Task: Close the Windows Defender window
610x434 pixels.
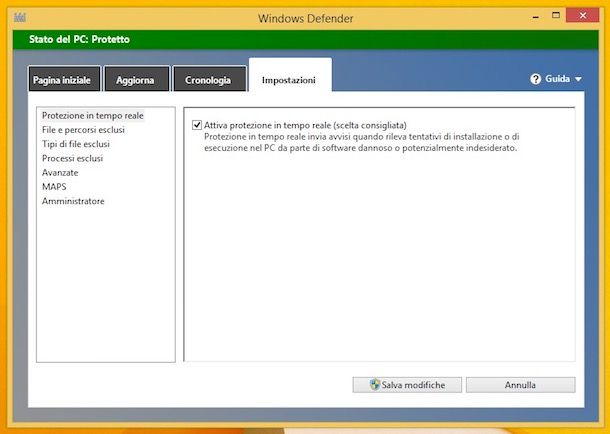Action: click(582, 16)
